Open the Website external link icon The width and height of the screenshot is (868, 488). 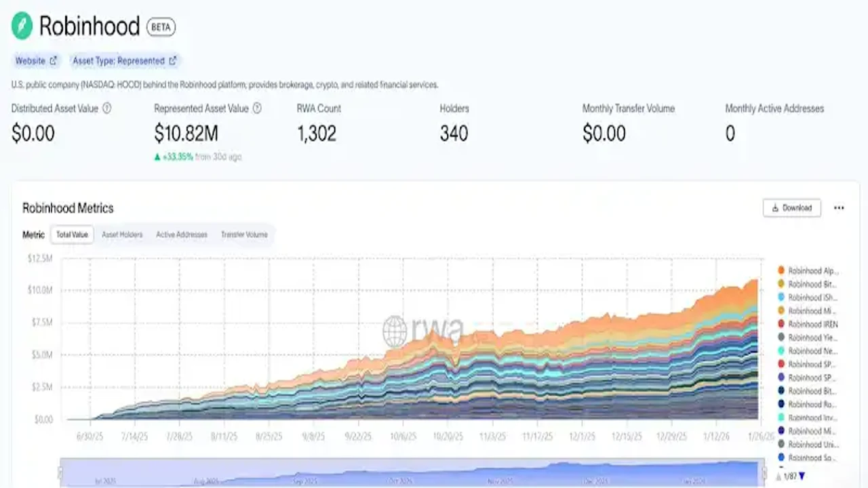pos(54,61)
